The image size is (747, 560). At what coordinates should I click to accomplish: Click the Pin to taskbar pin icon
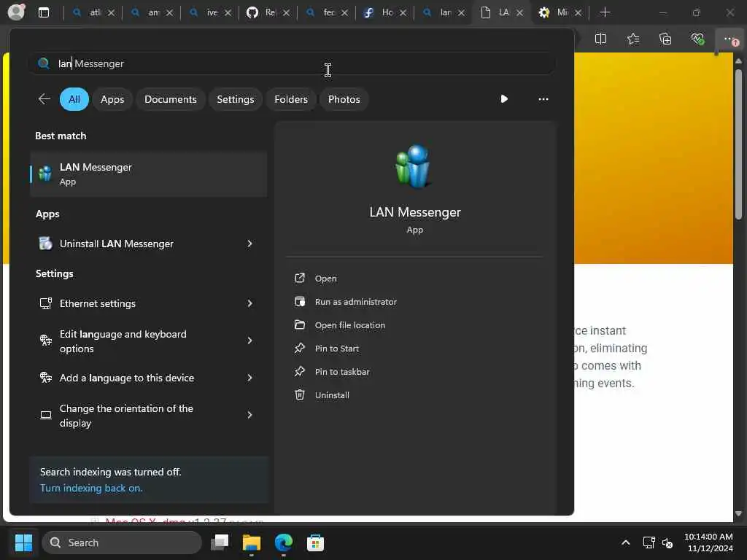click(x=300, y=371)
